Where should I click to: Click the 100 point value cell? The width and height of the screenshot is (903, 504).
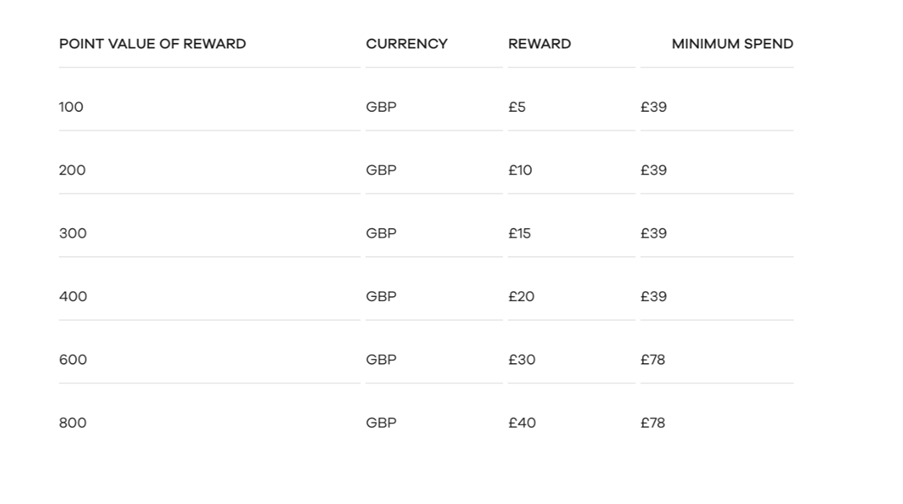[71, 107]
